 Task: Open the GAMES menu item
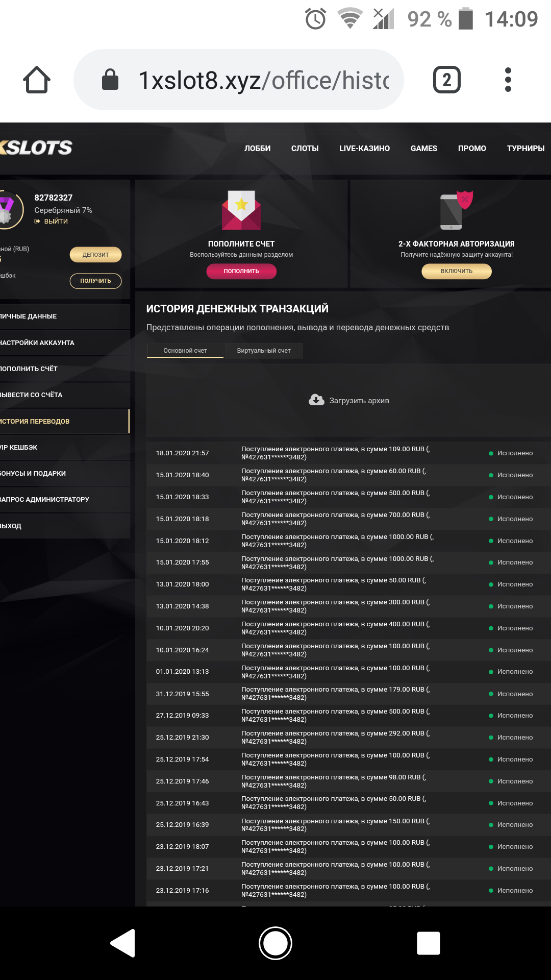[x=424, y=149]
